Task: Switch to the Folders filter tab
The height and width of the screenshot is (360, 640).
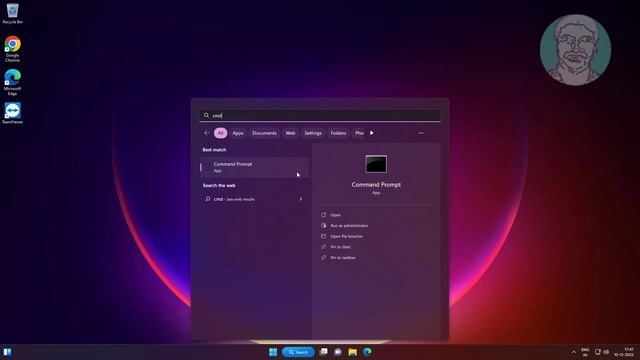Action: (338, 133)
